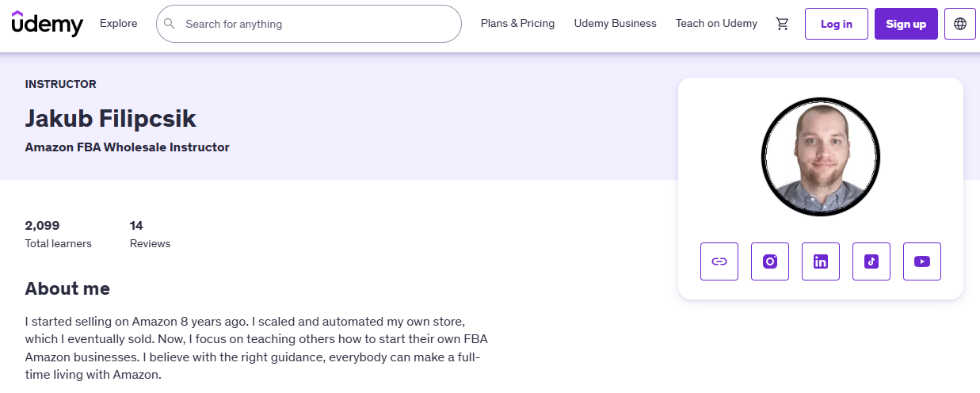Viewport: 980px width, 393px height.
Task: Click the Sign up button
Action: pyautogui.click(x=906, y=24)
